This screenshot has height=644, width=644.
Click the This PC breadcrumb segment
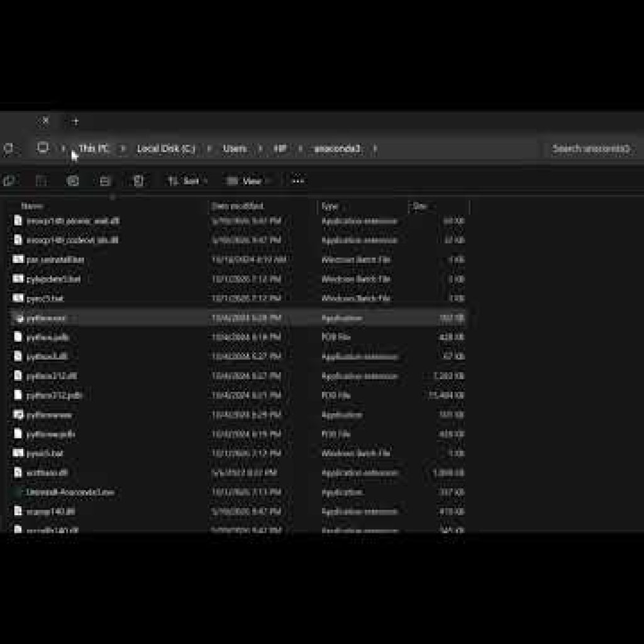[x=93, y=148]
